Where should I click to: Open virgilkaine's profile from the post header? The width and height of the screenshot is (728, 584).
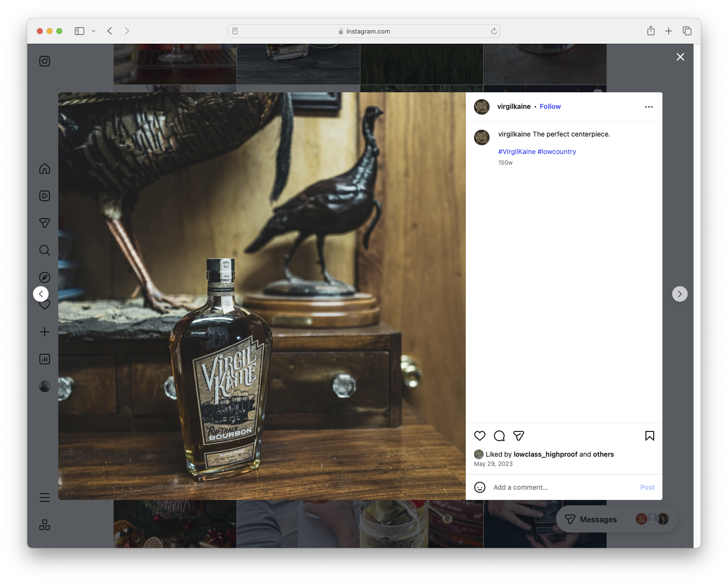click(514, 106)
